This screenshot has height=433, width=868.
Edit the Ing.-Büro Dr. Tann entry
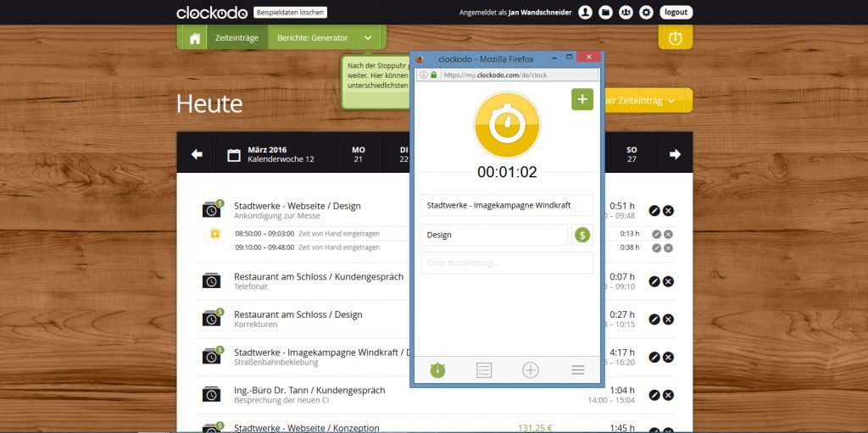[654, 396]
